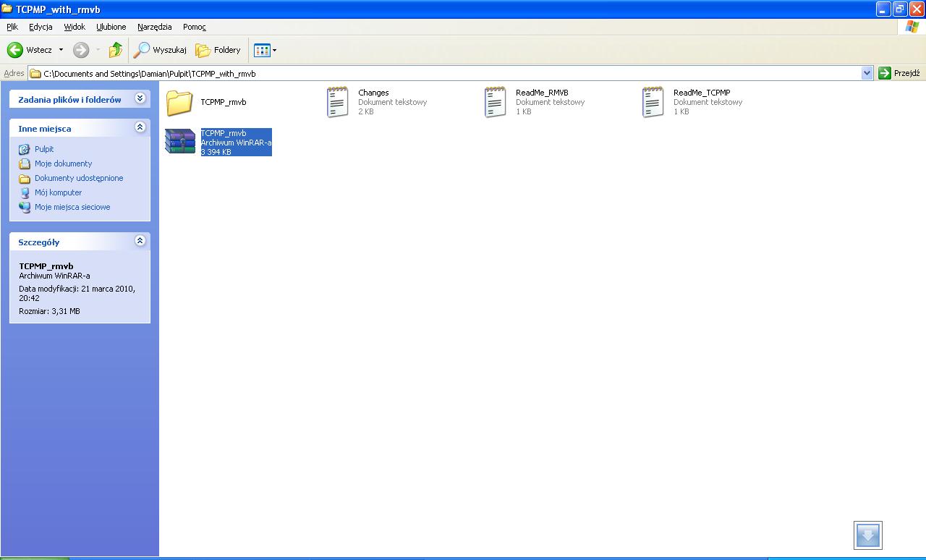This screenshot has width=926, height=560.
Task: Open the Dokumenty udostępnione link
Action: tap(79, 178)
